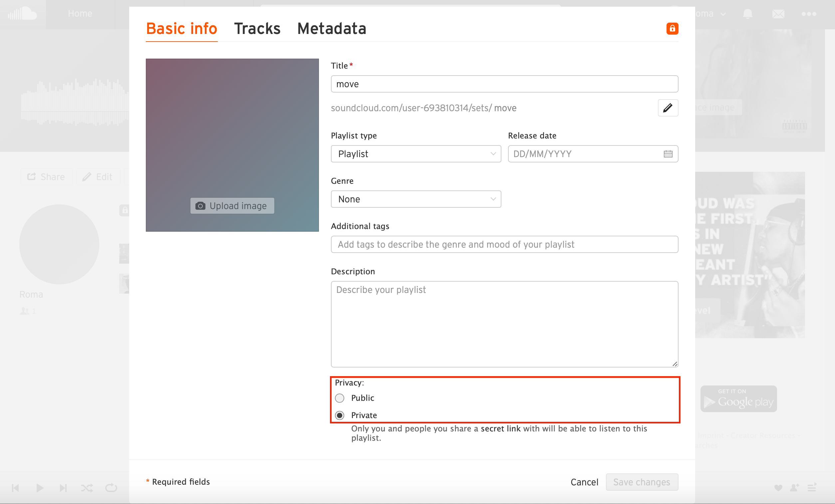Open the Playlist type dropdown
This screenshot has width=835, height=504.
(416, 153)
